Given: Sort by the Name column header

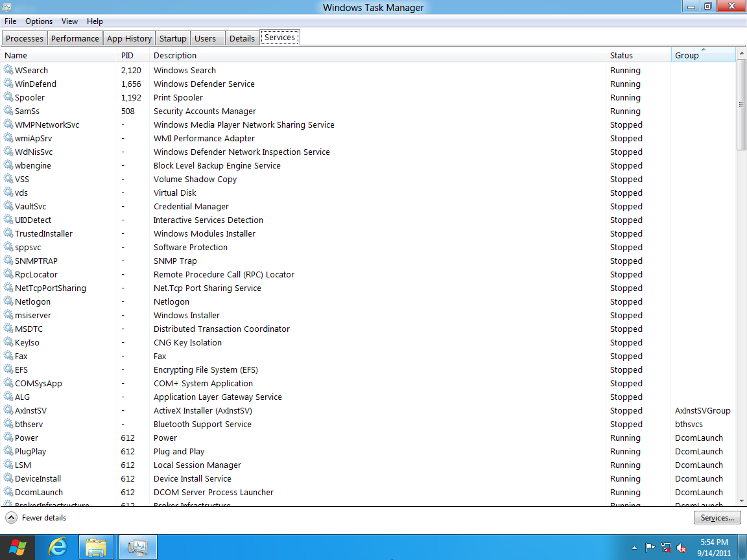Looking at the screenshot, I should point(59,55).
